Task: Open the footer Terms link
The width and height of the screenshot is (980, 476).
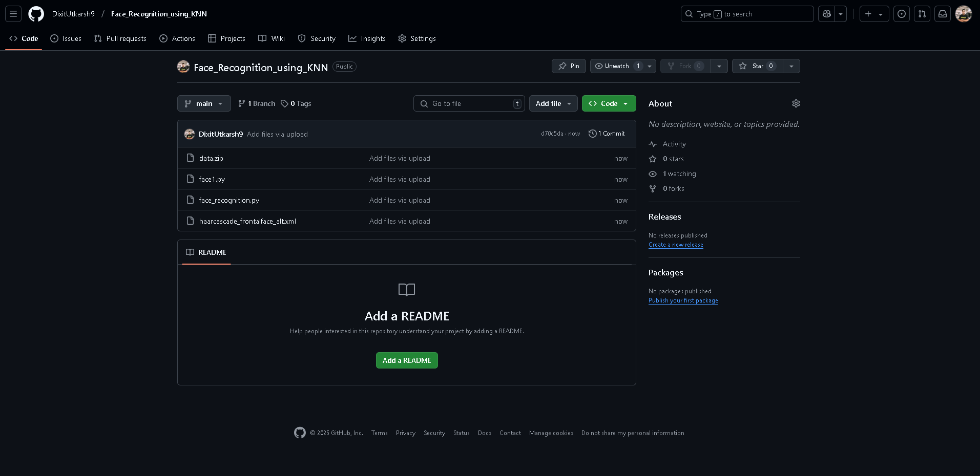Action: pyautogui.click(x=379, y=433)
